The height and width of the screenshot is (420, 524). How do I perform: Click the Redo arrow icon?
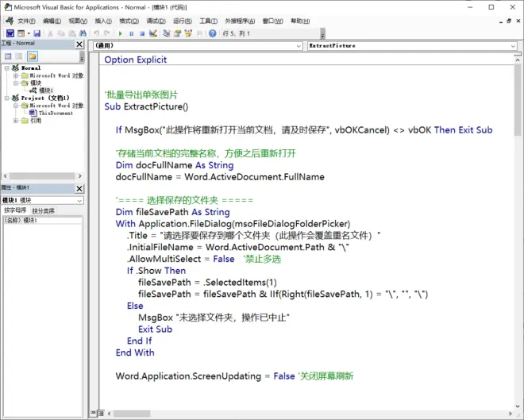pos(107,33)
